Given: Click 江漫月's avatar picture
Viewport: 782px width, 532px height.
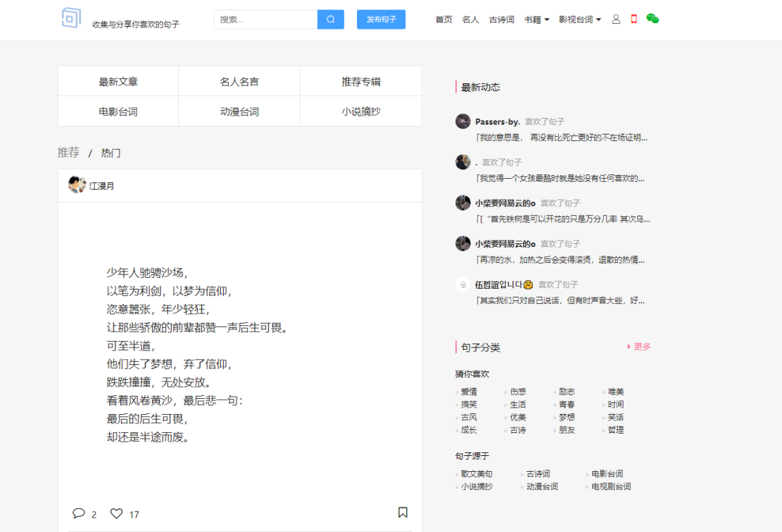Looking at the screenshot, I should (x=77, y=185).
